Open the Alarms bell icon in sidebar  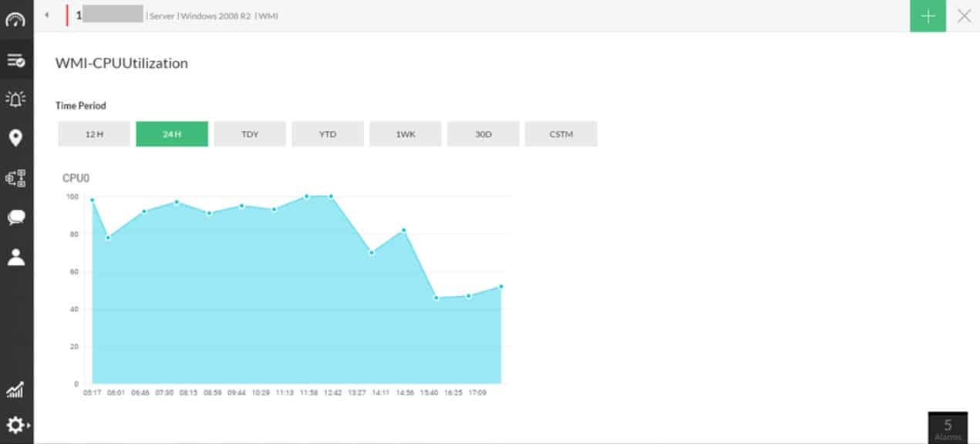point(15,99)
